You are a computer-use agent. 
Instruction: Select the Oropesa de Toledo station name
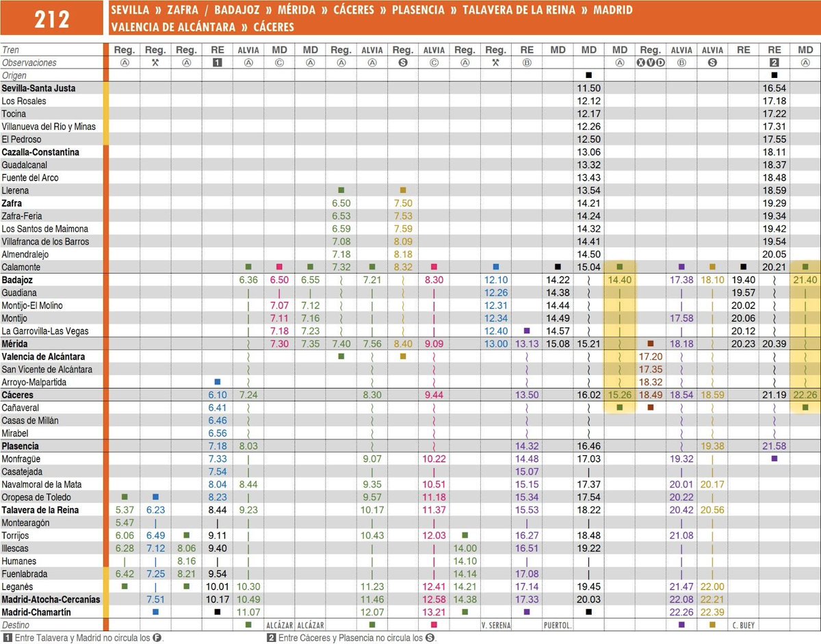(x=36, y=498)
